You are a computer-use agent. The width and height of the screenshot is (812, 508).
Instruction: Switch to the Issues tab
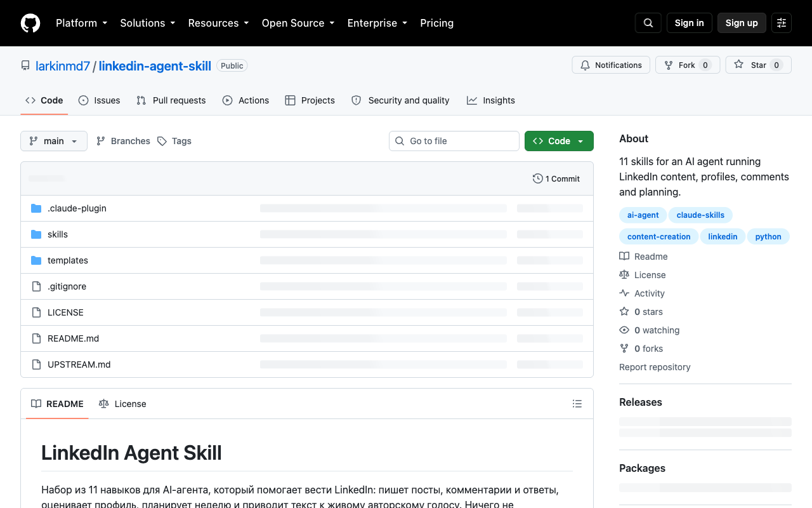pos(99,100)
